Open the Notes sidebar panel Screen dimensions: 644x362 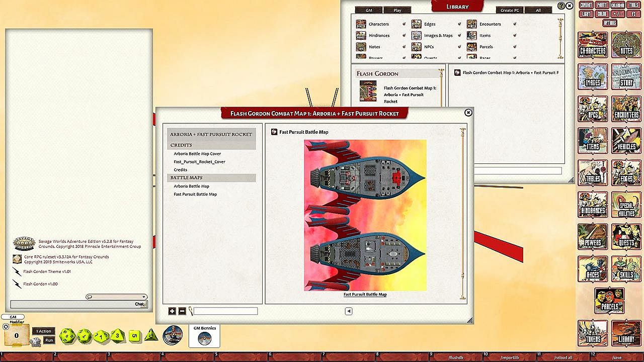(626, 45)
